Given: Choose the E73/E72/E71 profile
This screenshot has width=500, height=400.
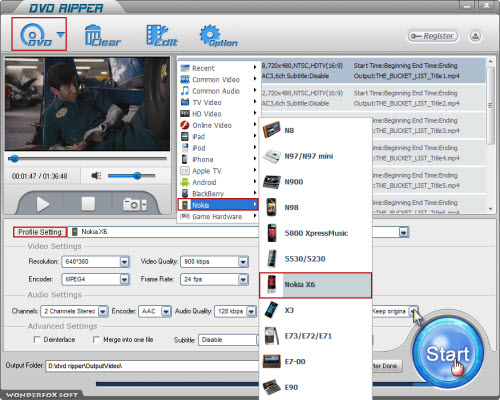Looking at the screenshot, I should tap(315, 336).
